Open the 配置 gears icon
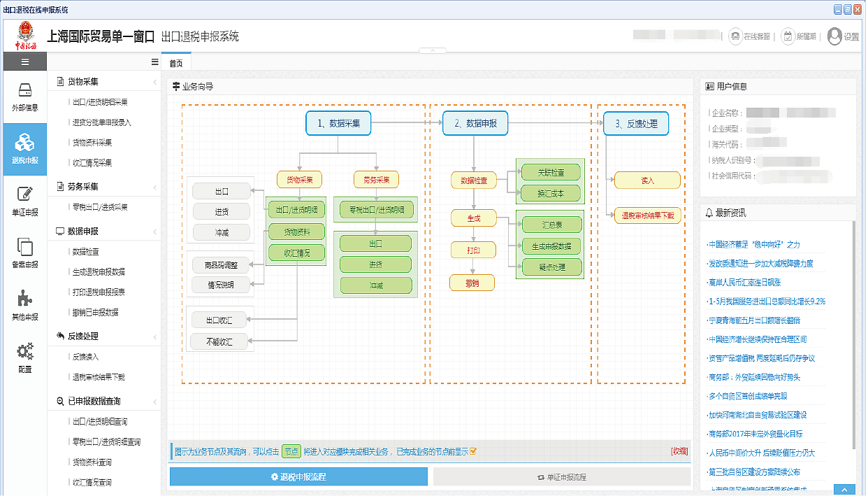 [x=24, y=357]
